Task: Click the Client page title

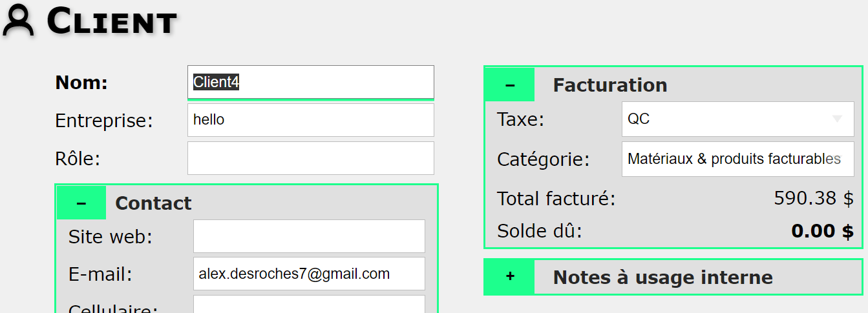Action: tap(112, 21)
